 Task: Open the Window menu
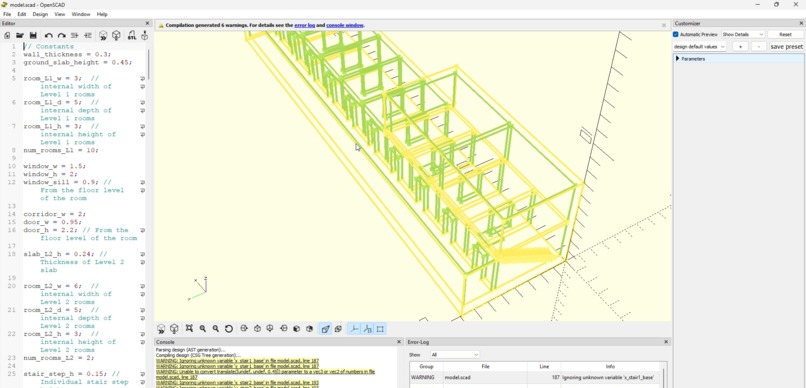pos(81,14)
